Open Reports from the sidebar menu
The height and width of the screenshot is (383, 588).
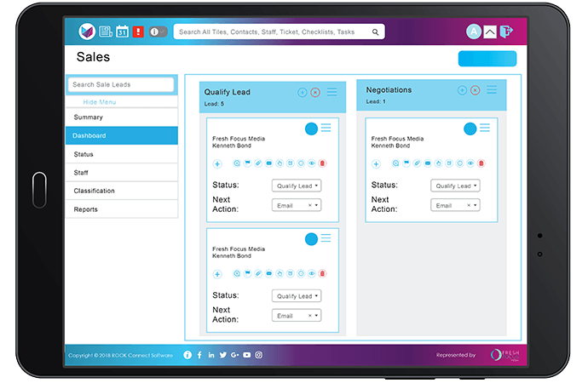click(122, 209)
